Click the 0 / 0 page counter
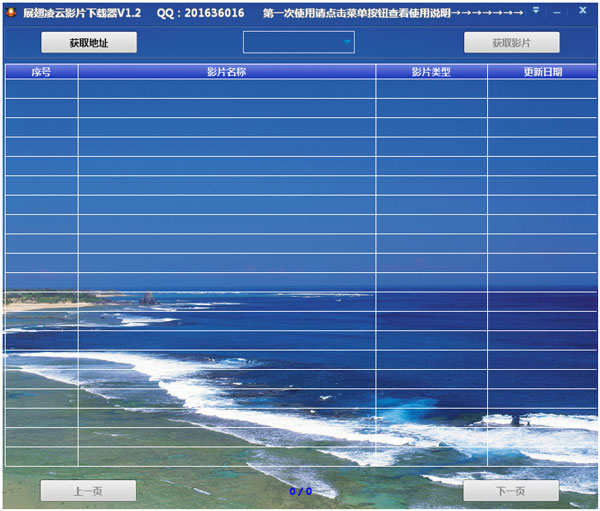Image resolution: width=600 pixels, height=511 pixels. [300, 491]
